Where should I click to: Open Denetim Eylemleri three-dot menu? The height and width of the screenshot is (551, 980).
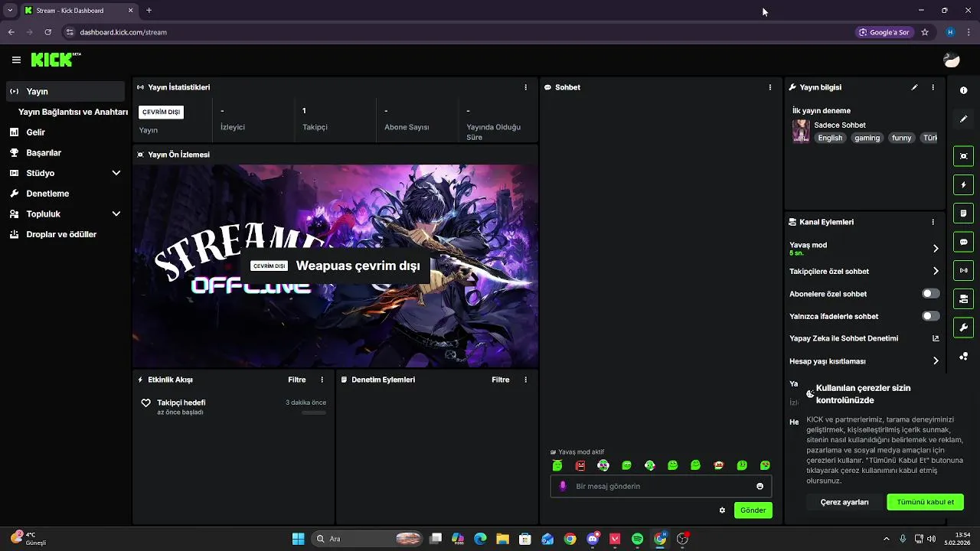click(525, 380)
